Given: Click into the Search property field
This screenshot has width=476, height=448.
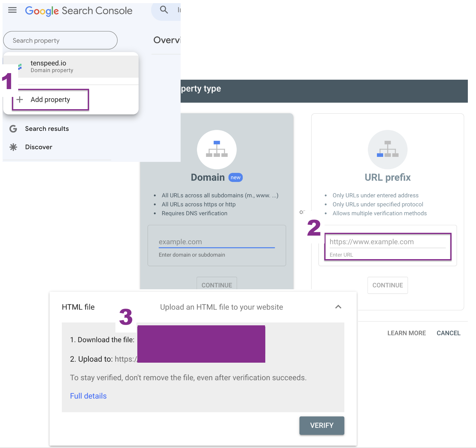Looking at the screenshot, I should tap(60, 40).
